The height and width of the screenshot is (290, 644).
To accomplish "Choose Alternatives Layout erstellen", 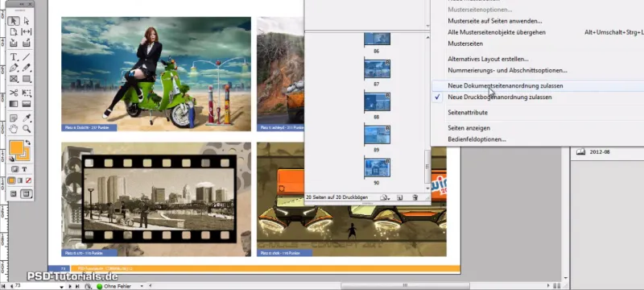I will [488, 59].
